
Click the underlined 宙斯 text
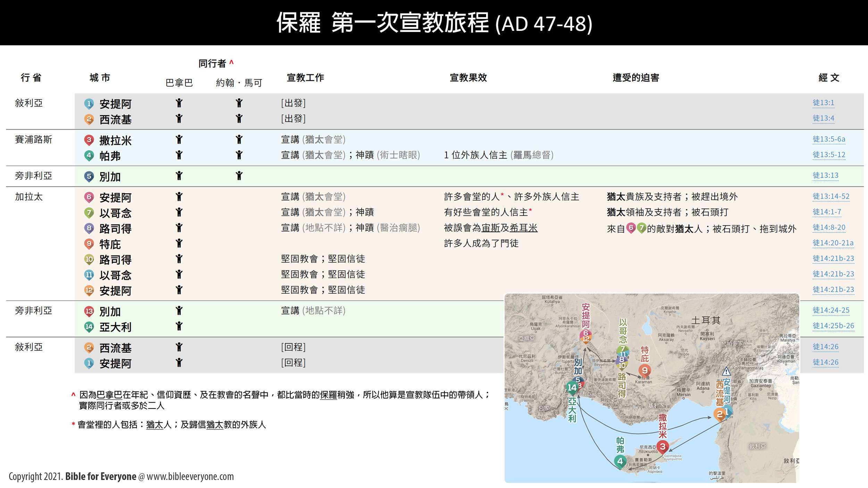(x=491, y=228)
